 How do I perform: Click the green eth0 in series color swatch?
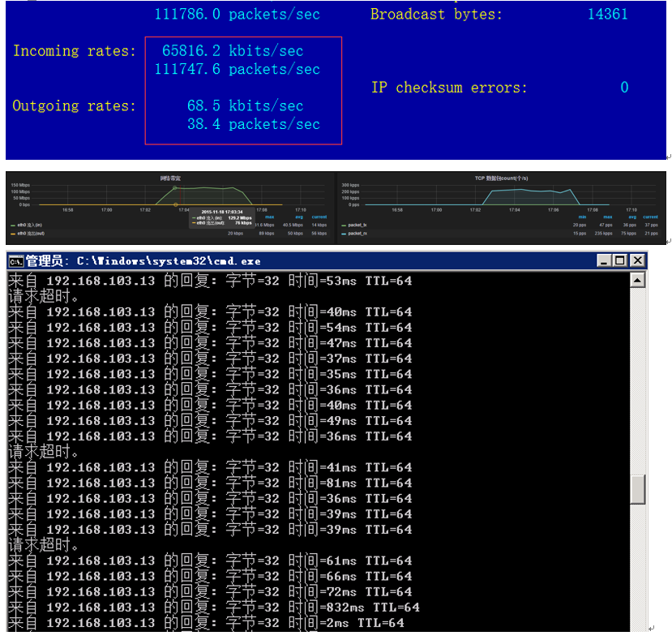[x=13, y=225]
